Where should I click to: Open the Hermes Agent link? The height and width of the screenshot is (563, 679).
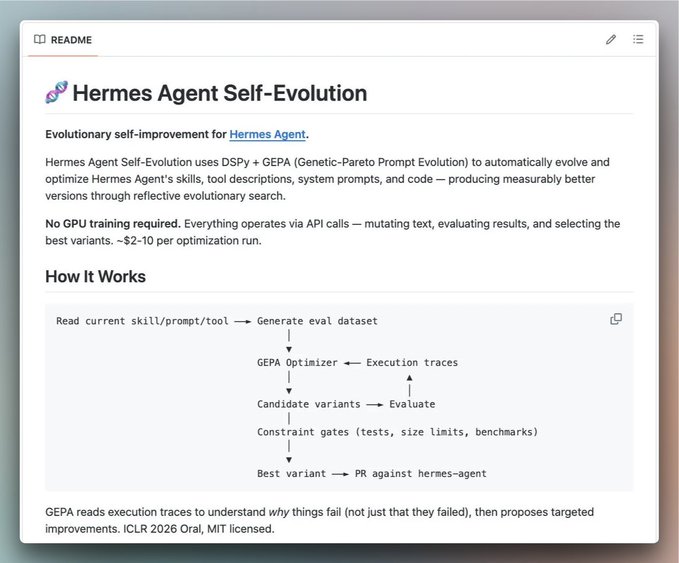coord(268,134)
